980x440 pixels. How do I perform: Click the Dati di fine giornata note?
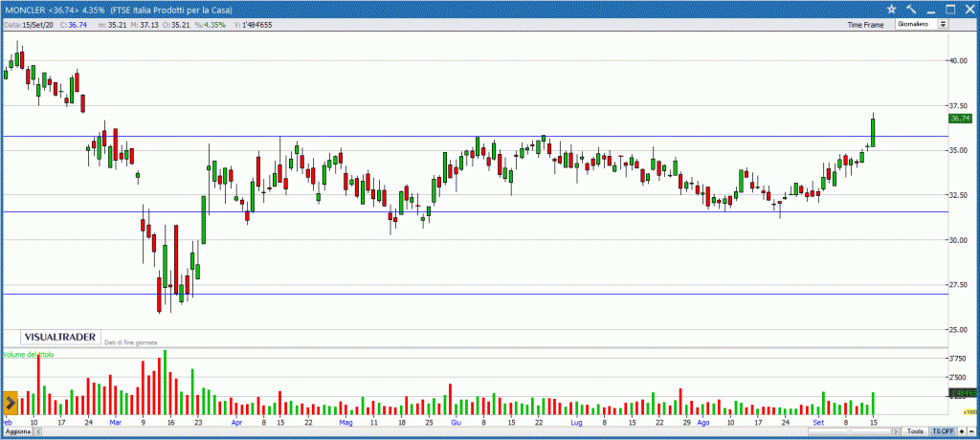click(x=130, y=342)
